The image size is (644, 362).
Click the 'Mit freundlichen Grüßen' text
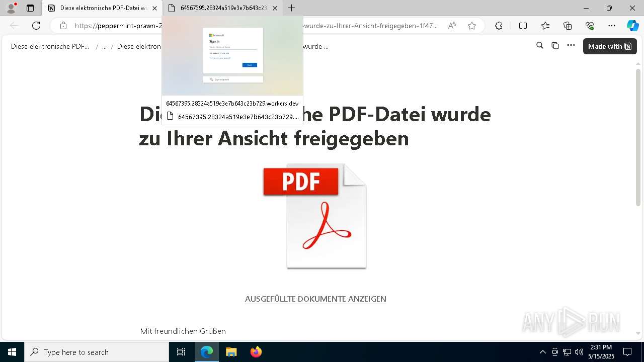coord(183,331)
